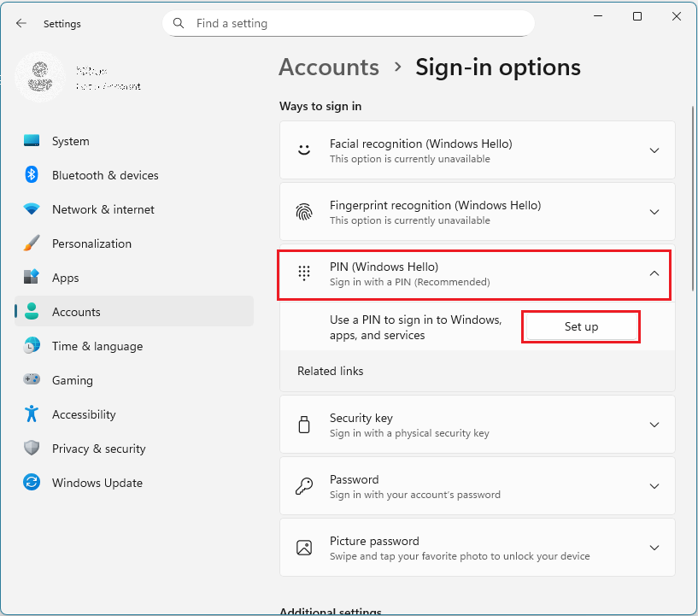Collapse the PIN (Windows Hello) section
698x616 pixels.
[x=654, y=273]
